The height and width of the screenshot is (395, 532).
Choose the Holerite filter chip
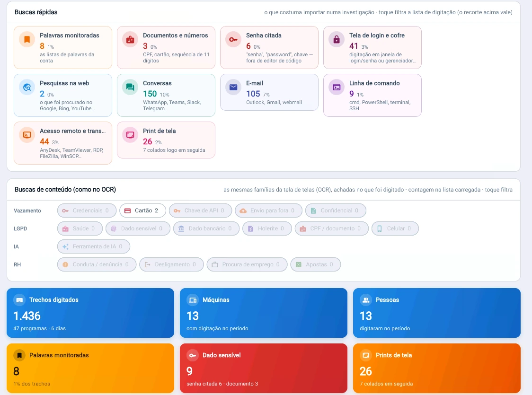[x=267, y=228]
